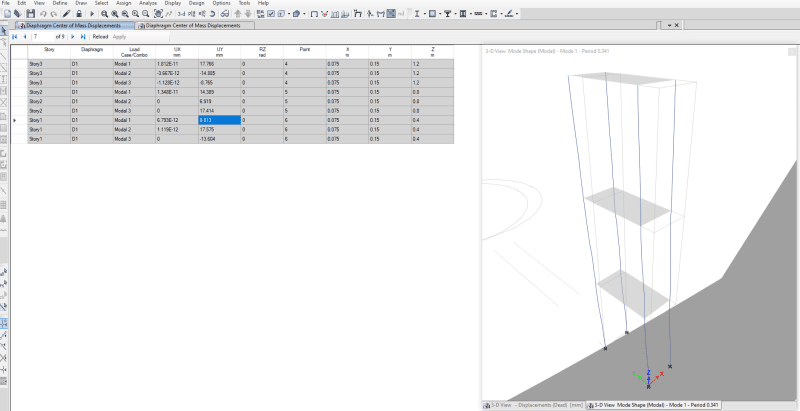This screenshot has width=800, height=411.
Task: Click the Rubber Band Zoom magnifier
Action: 104,14
